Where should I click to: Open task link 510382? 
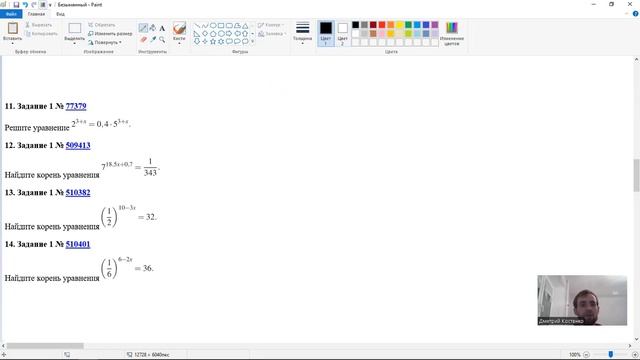pos(78,192)
